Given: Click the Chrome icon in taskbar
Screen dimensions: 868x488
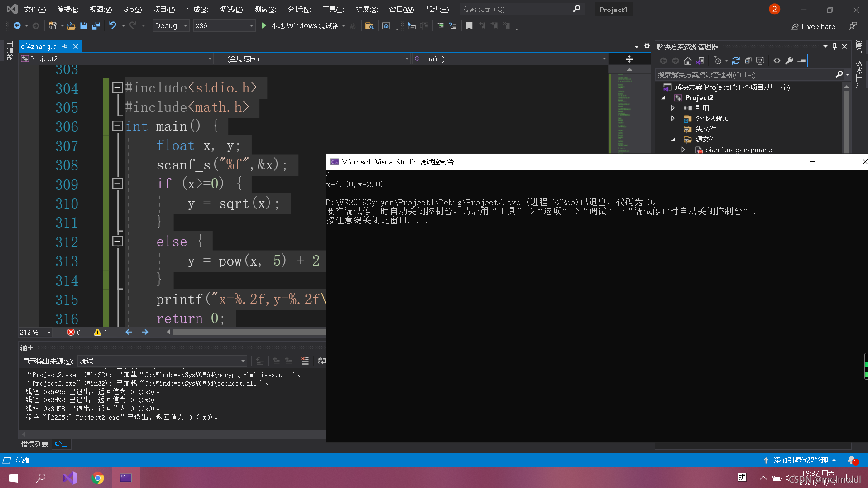Looking at the screenshot, I should [x=97, y=478].
